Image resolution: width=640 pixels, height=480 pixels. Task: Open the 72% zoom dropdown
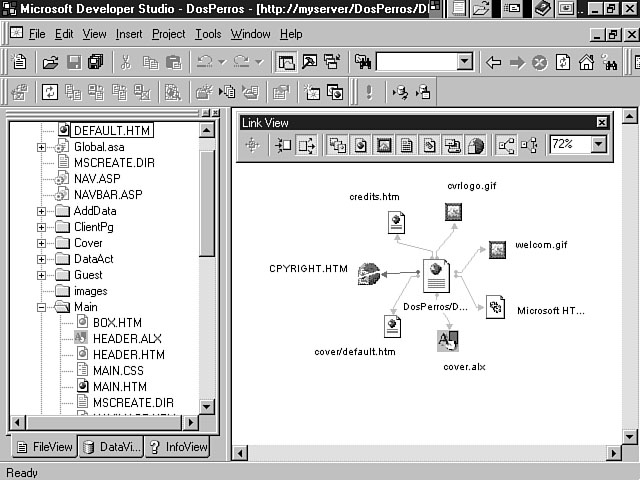pos(598,145)
